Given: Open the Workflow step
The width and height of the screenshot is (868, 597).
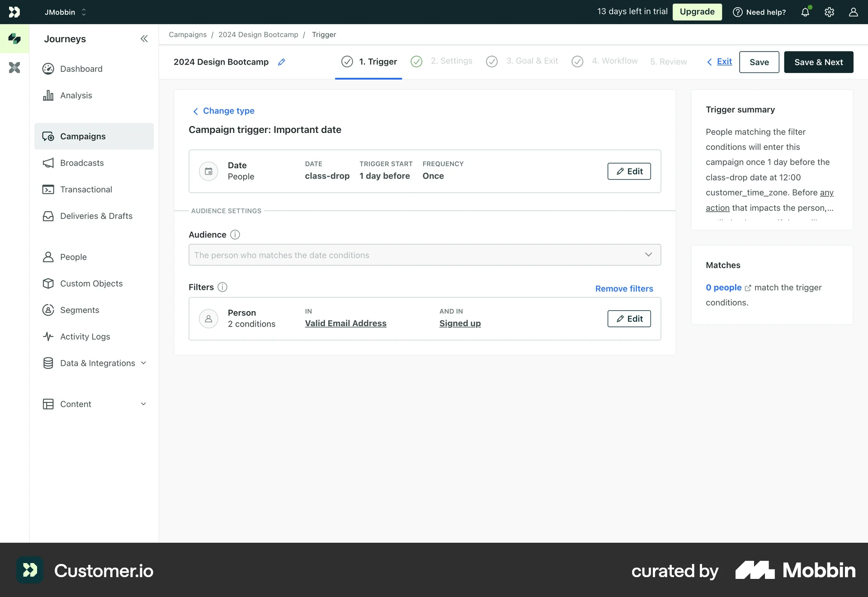Looking at the screenshot, I should click(x=615, y=61).
